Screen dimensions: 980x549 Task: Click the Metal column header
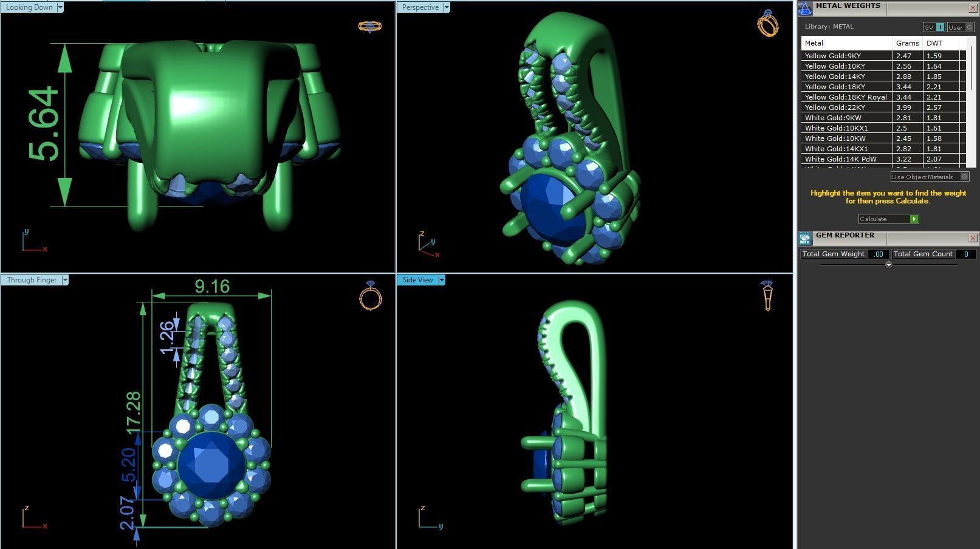(847, 43)
